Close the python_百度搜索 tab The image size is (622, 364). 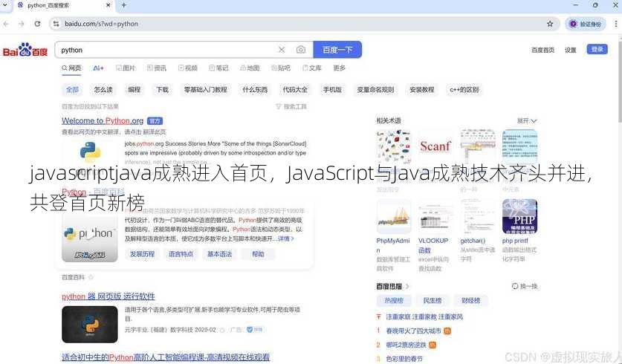[108, 5]
